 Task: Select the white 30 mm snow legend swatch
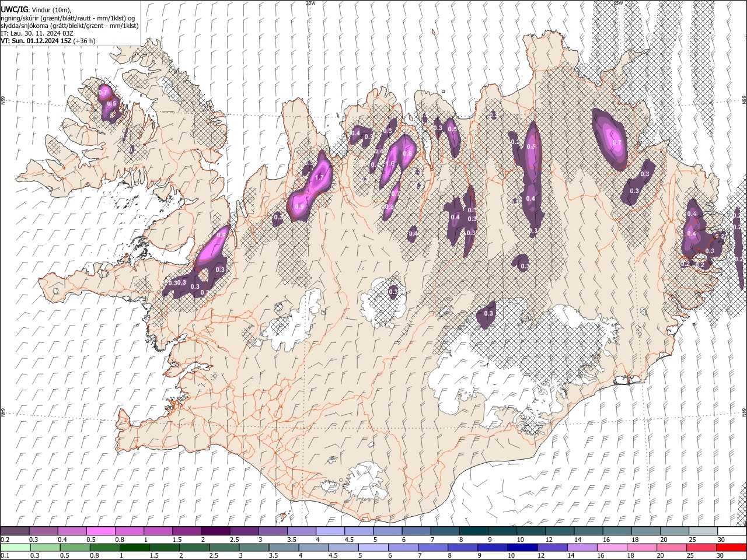point(731,531)
